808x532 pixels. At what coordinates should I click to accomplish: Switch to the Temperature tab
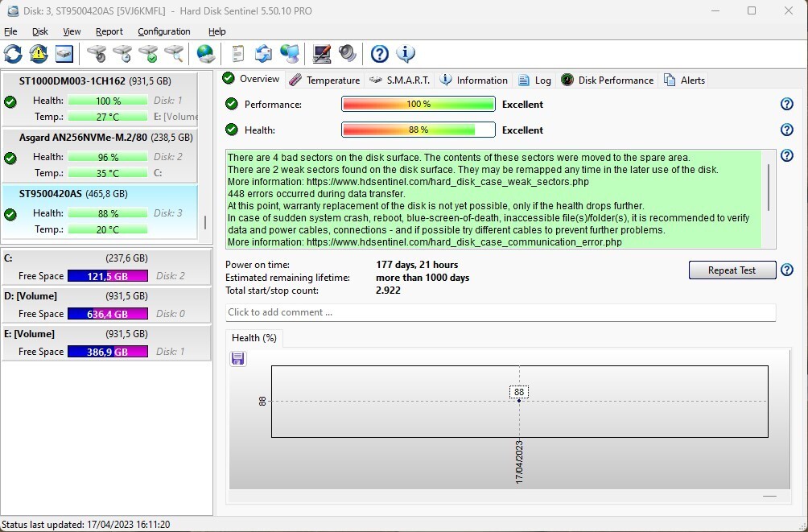click(x=324, y=80)
